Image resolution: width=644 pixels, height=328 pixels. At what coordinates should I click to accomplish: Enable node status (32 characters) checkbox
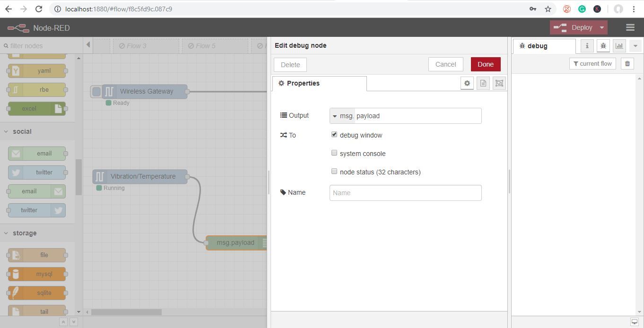[x=334, y=172]
